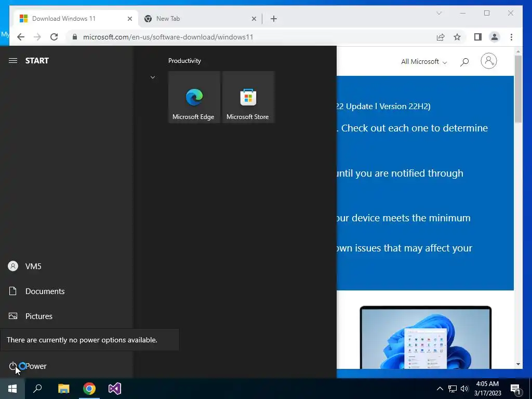Launch Microsoft Store tile
The image size is (532, 399).
(x=248, y=97)
